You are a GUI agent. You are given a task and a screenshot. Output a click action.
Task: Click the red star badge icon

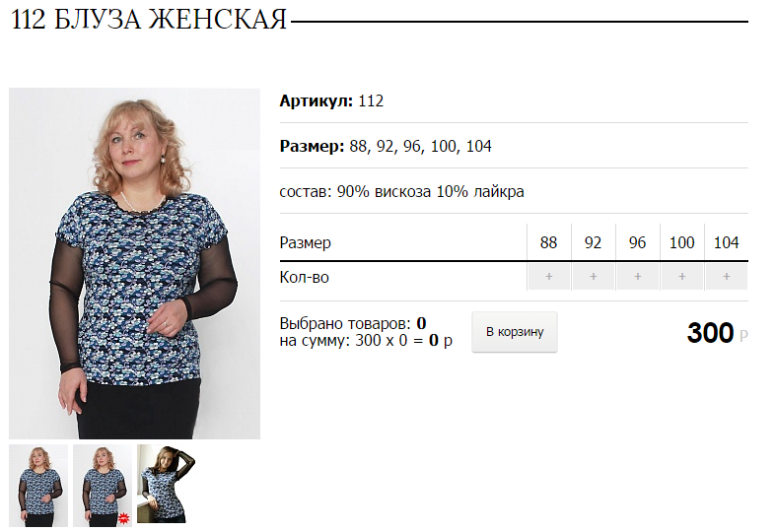click(123, 518)
